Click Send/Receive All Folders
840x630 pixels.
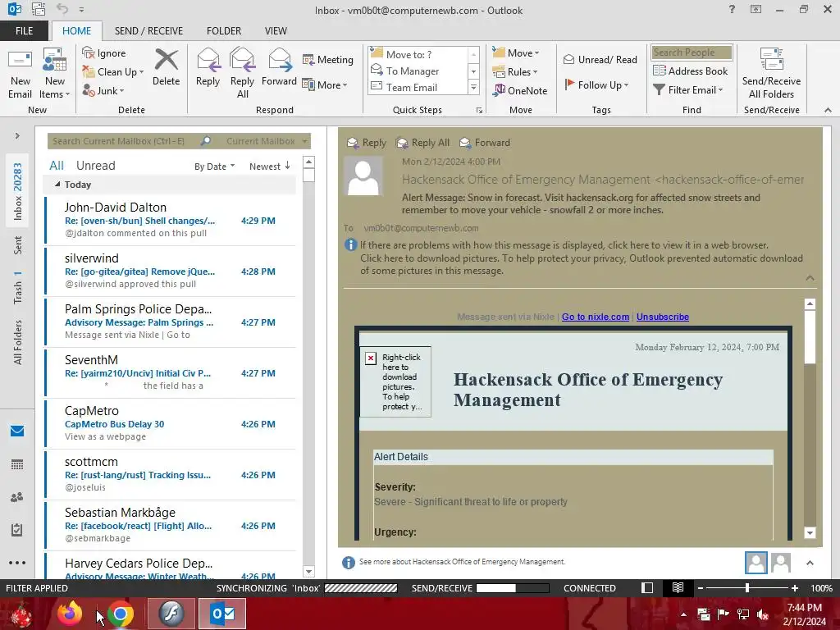point(771,73)
